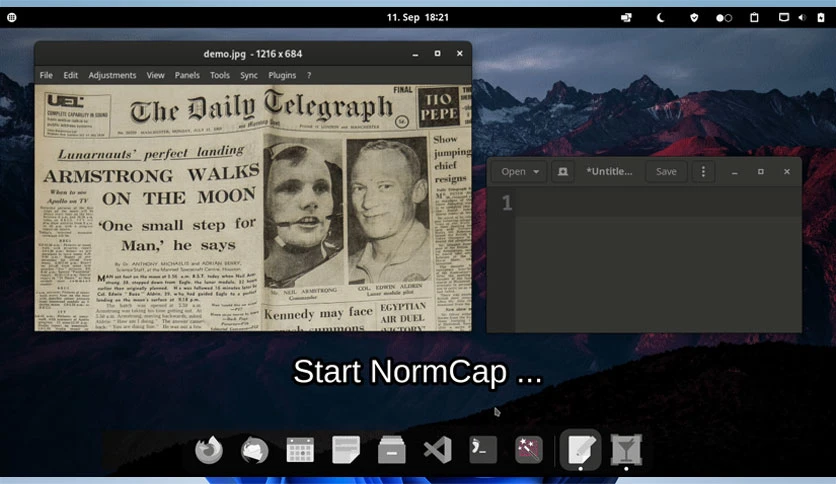Minimize the demo.jpg image viewer window
This screenshot has width=836, height=484.
pos(415,54)
